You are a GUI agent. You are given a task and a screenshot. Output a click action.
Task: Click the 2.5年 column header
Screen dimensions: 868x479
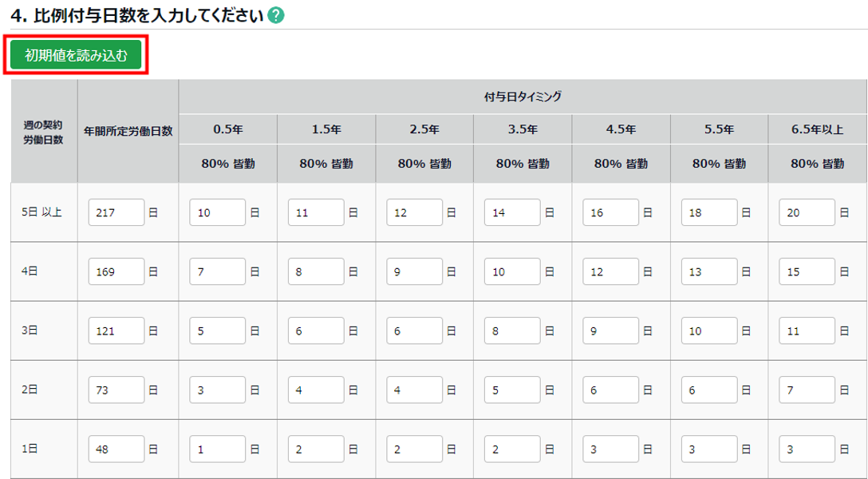pos(424,129)
